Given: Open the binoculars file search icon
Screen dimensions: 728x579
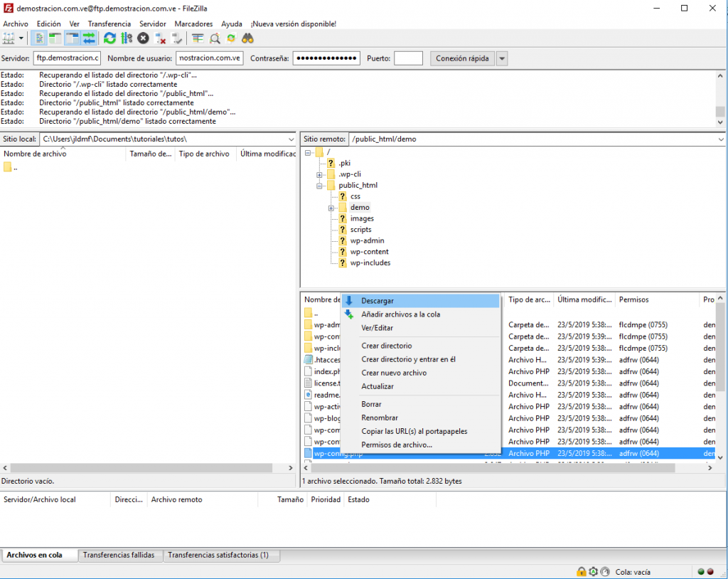Looking at the screenshot, I should [248, 38].
